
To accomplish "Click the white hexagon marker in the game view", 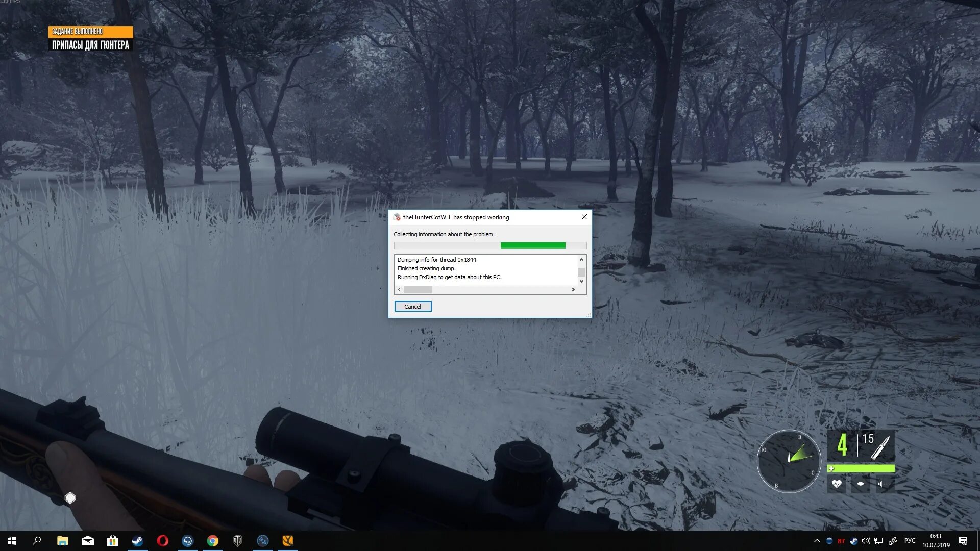I will pos(70,498).
